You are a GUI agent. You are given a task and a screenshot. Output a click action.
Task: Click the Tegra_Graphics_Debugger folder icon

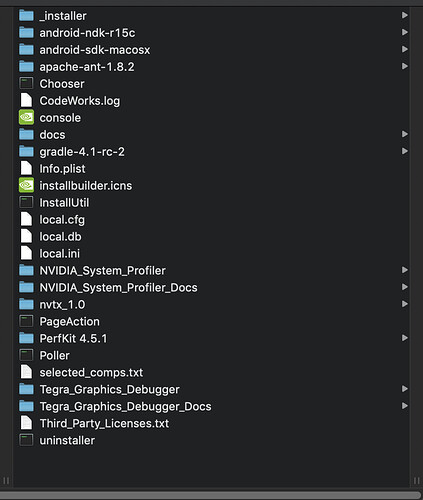click(x=26, y=389)
